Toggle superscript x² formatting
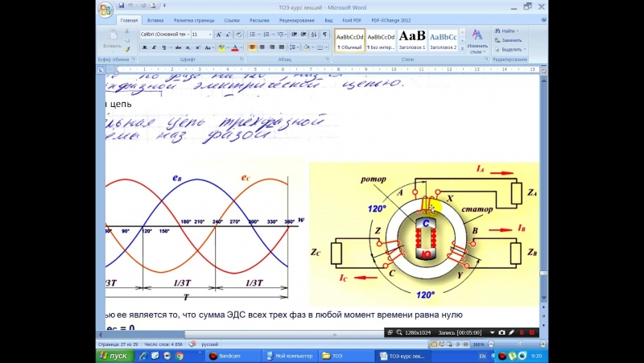The image size is (644, 363). (x=197, y=47)
